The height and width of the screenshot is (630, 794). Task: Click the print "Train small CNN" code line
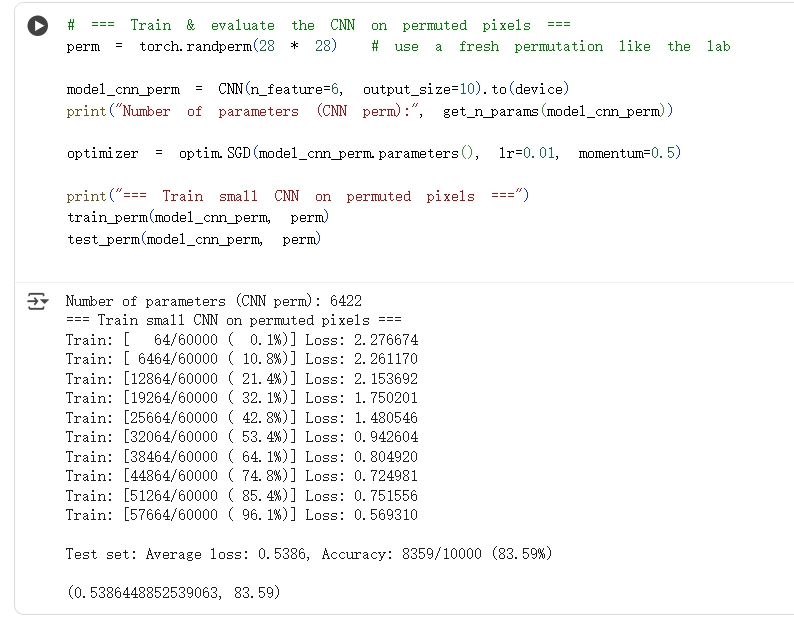(x=297, y=196)
